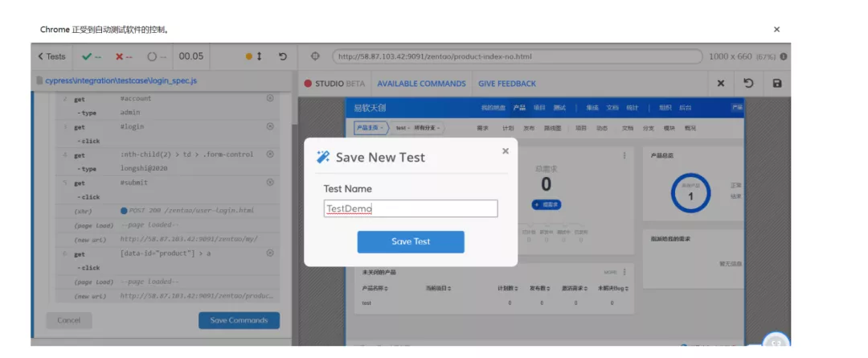Remove the .form-control get command
This screenshot has height=358, width=868.
pyautogui.click(x=270, y=154)
